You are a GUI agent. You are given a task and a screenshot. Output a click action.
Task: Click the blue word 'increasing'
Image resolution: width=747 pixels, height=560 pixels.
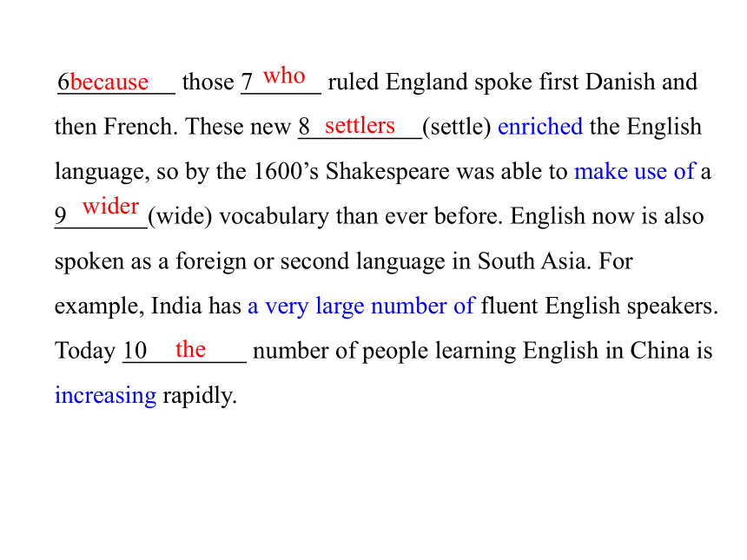tap(105, 395)
